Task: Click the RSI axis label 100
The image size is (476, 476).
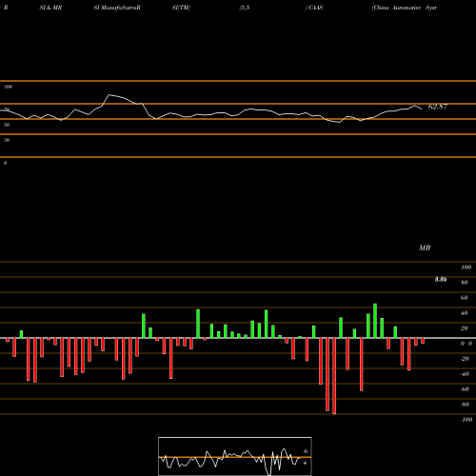Action: (x=8, y=87)
